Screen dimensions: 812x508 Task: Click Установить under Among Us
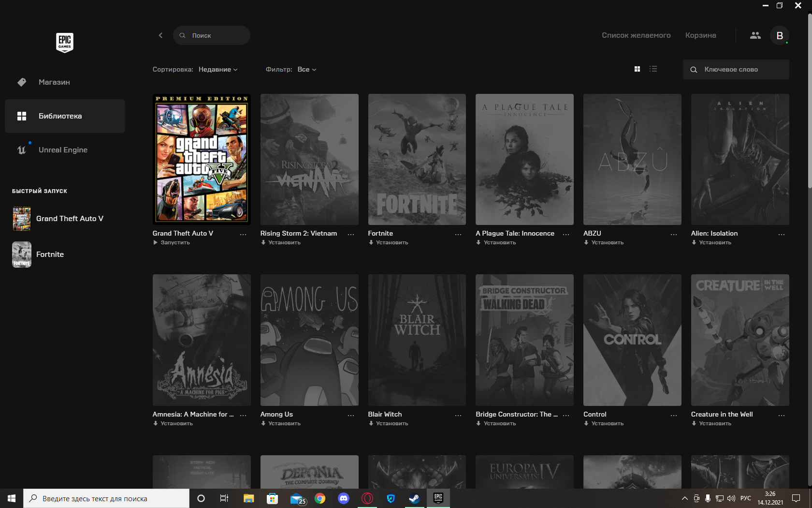(281, 423)
